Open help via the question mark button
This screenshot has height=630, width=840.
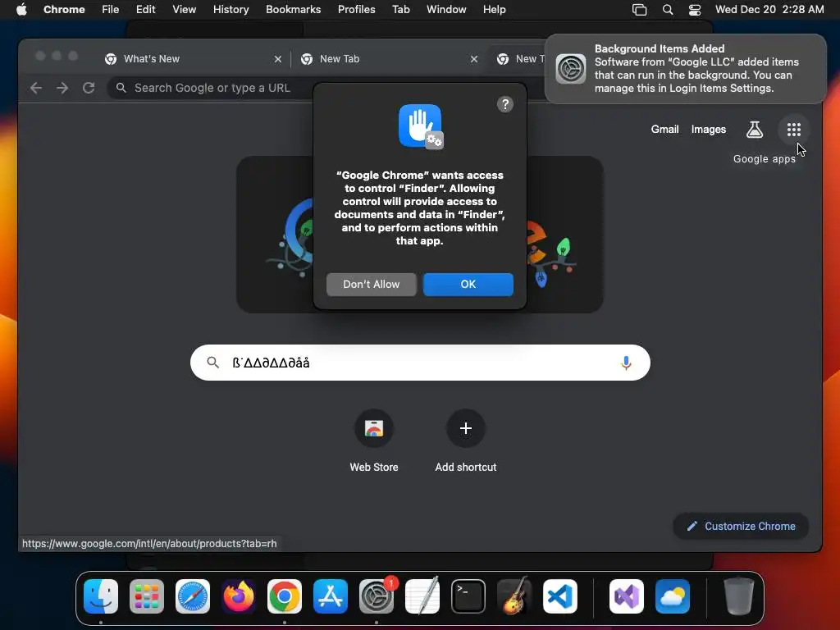pos(504,104)
